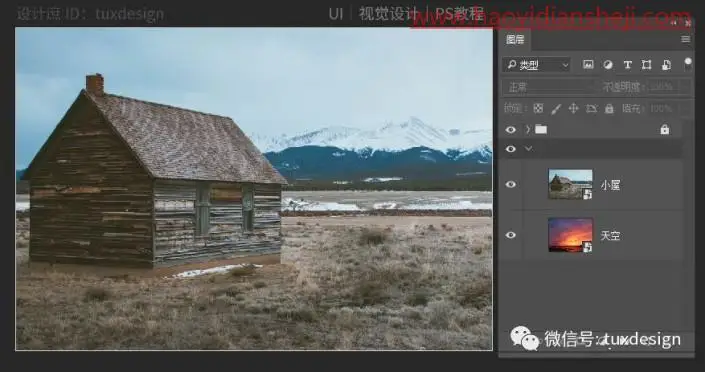Open the 正常 blend mode dropdown

(x=549, y=87)
